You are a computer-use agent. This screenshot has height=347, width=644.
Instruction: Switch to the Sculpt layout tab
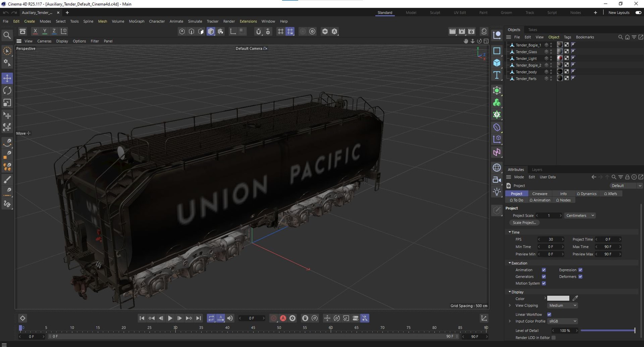pos(435,12)
